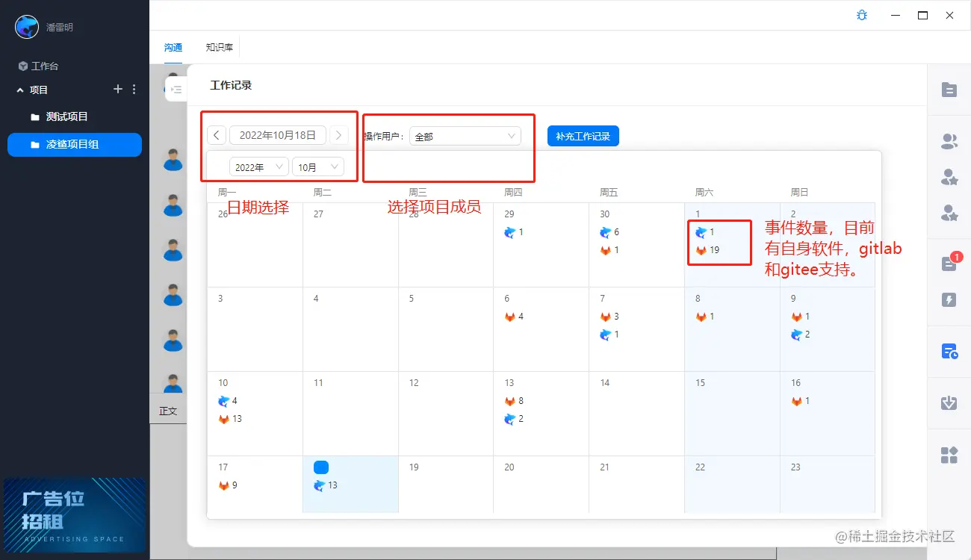Open project more-options dots menu
This screenshot has height=560, width=971.
pyautogui.click(x=134, y=90)
